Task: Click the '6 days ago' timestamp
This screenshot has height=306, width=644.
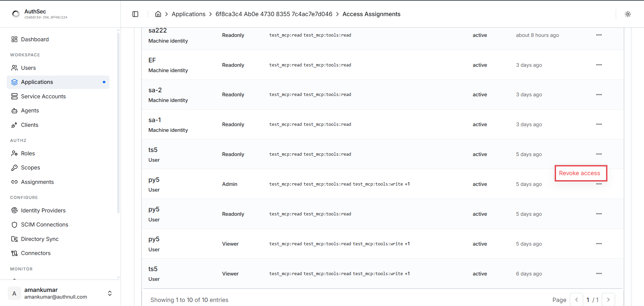Action: coord(529,274)
